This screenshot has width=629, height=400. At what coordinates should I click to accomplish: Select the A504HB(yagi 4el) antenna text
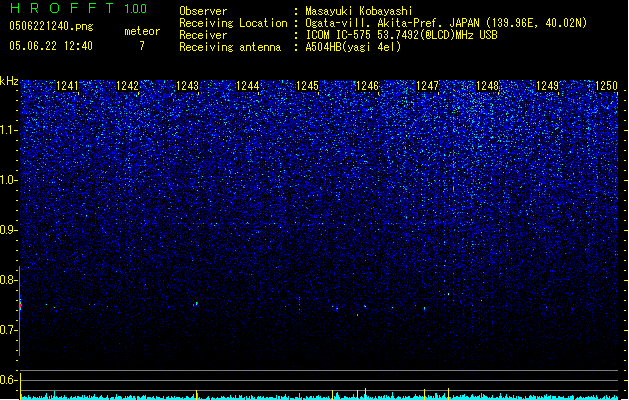353,47
